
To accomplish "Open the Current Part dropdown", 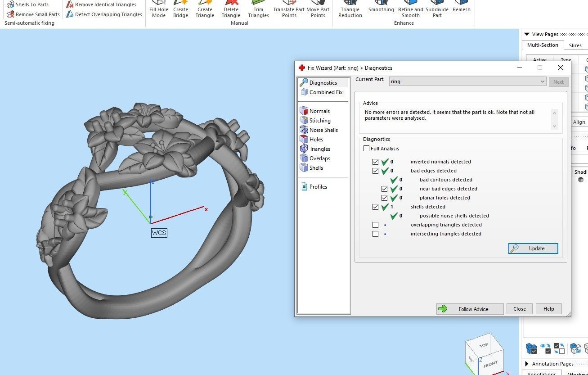I will coord(468,81).
